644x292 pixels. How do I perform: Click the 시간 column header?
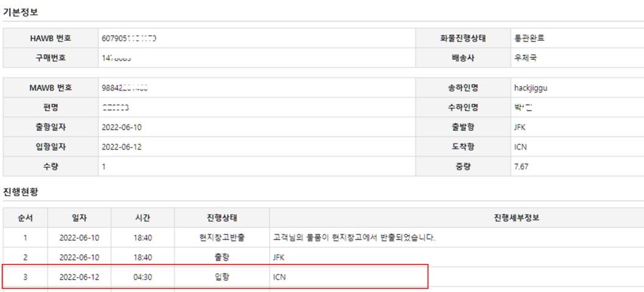pyautogui.click(x=143, y=218)
